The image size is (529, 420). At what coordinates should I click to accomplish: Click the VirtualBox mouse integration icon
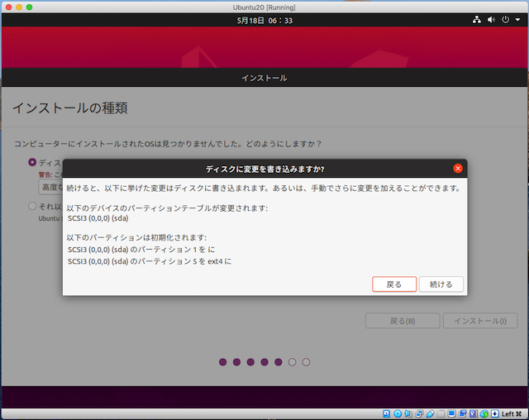(x=484, y=413)
